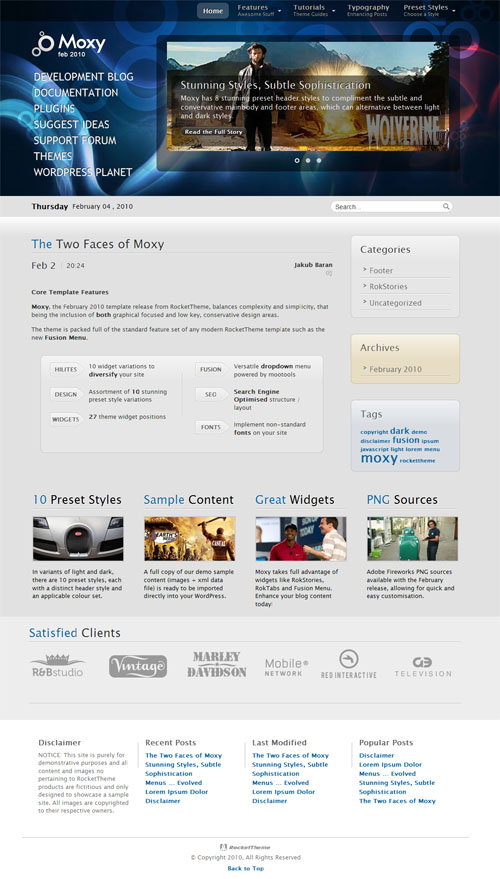Click the Red Interactive client logo
The height and width of the screenshot is (879, 500).
349,664
